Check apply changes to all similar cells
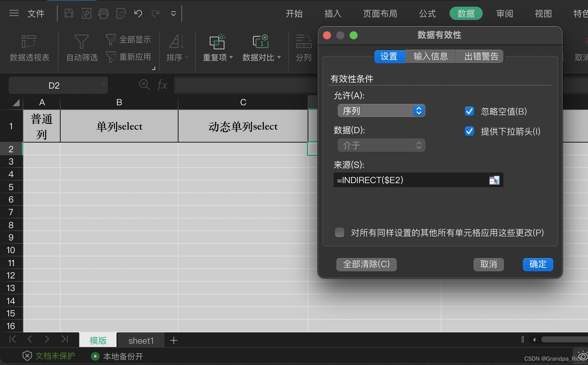The height and width of the screenshot is (365, 588). pos(339,232)
